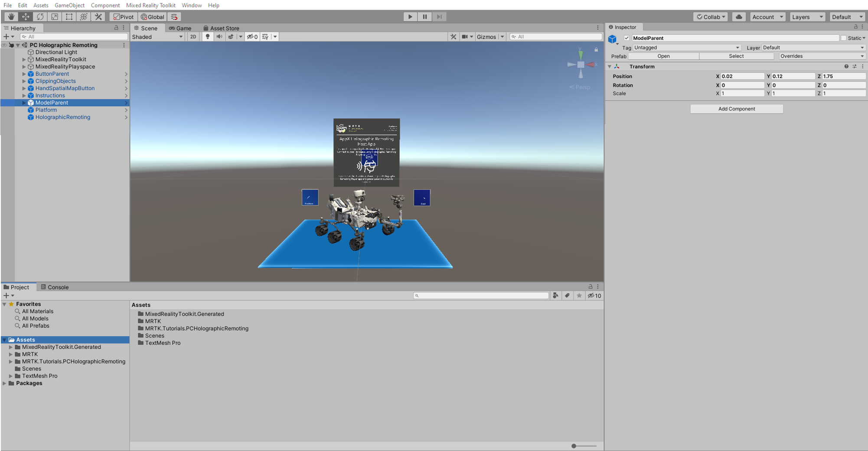Click the Pause button
Viewport: 868px width, 451px height.
pos(424,17)
